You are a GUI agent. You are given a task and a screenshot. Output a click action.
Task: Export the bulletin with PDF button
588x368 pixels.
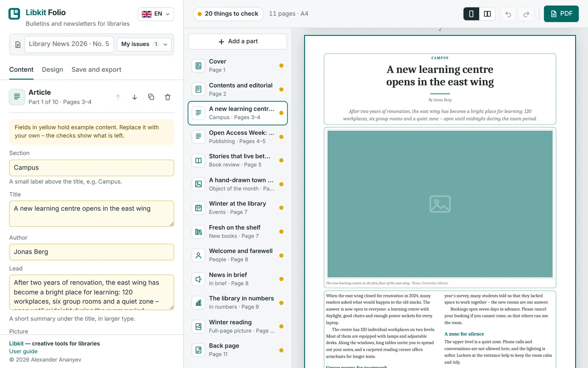(x=561, y=14)
